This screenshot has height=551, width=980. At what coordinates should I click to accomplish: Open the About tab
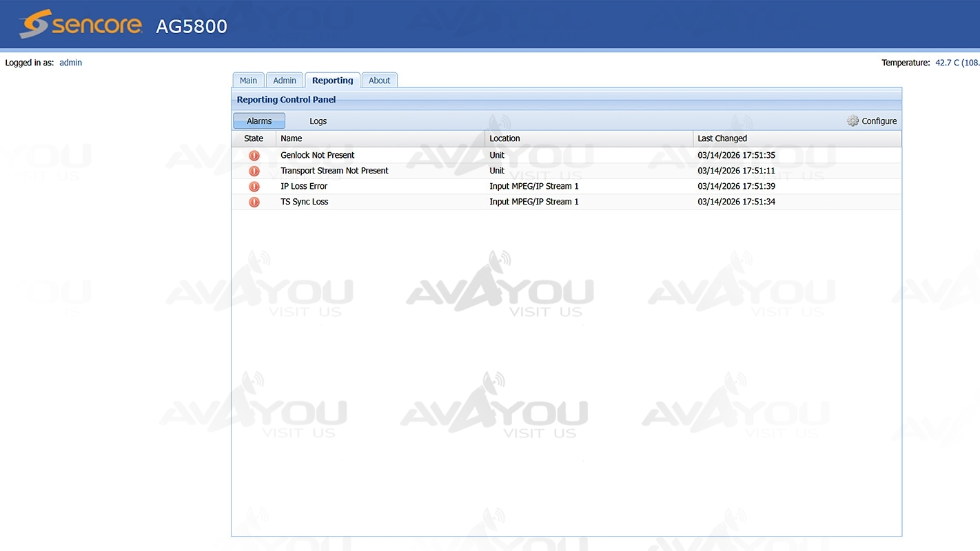pyautogui.click(x=379, y=81)
